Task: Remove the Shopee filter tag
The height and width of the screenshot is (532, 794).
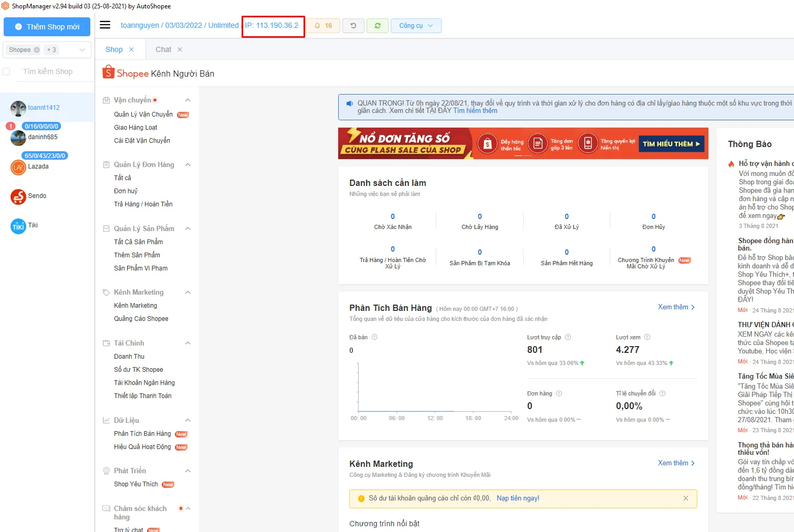Action: [37, 50]
